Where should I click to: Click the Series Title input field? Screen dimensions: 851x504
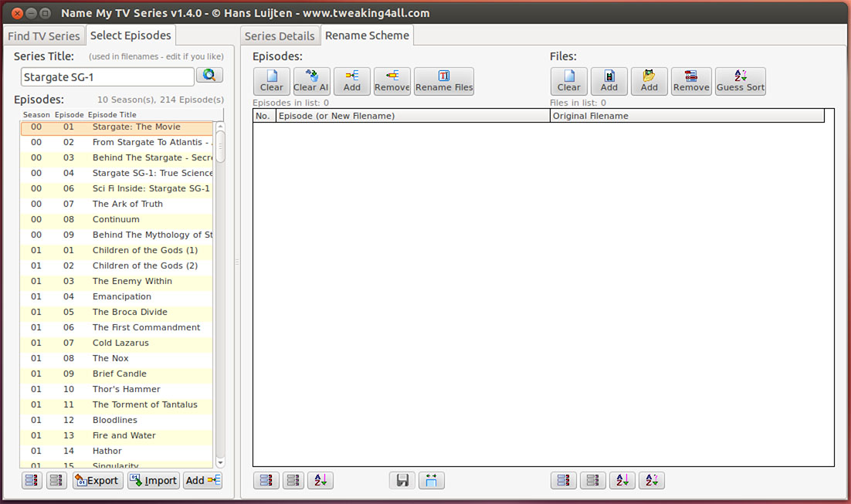point(107,77)
